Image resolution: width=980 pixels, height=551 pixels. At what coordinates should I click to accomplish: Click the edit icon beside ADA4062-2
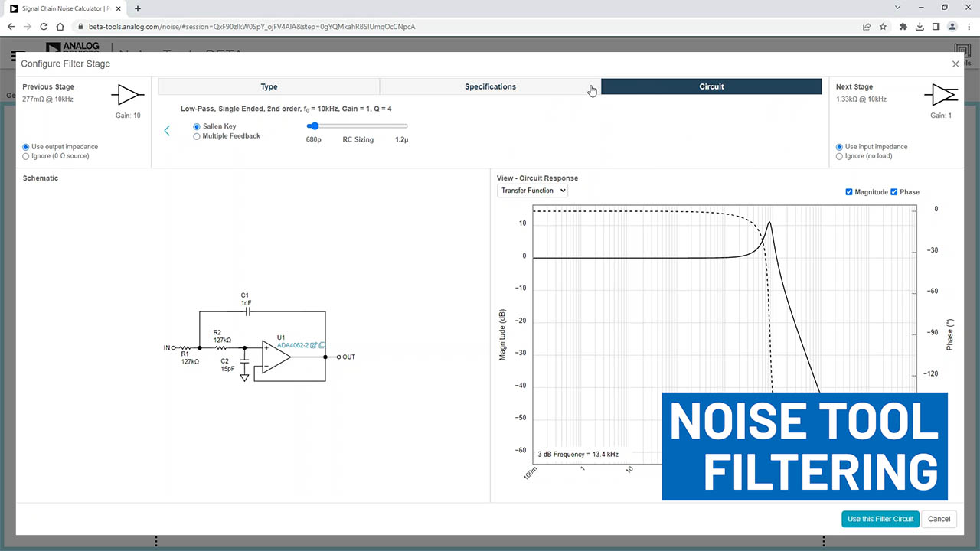[314, 346]
